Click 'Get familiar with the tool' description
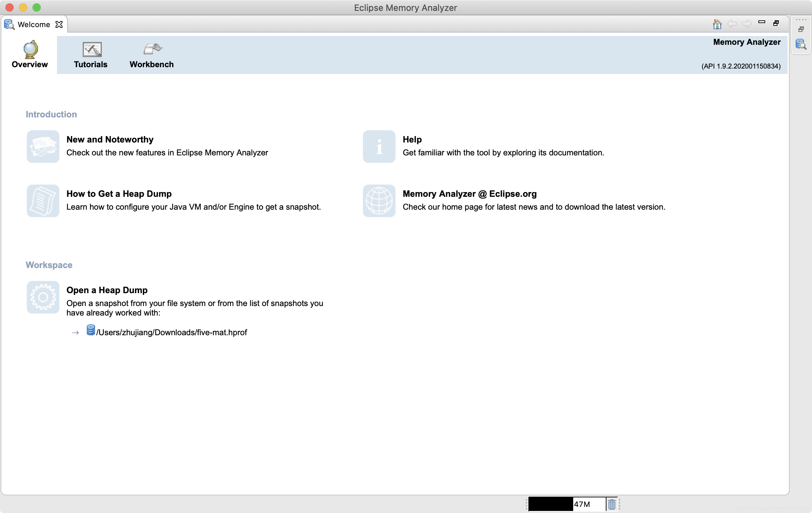The image size is (812, 513). (503, 153)
